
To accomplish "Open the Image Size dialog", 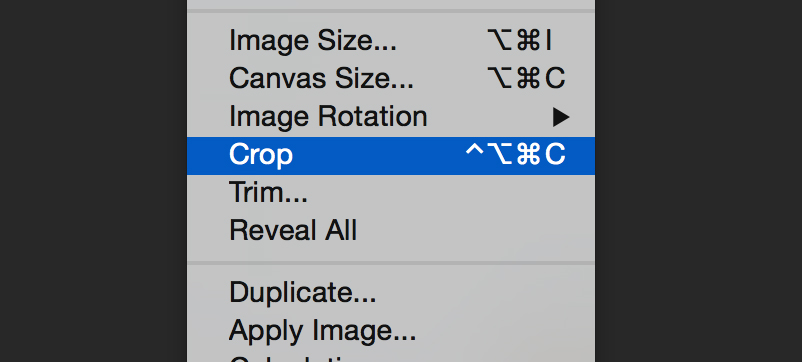I will (391, 40).
